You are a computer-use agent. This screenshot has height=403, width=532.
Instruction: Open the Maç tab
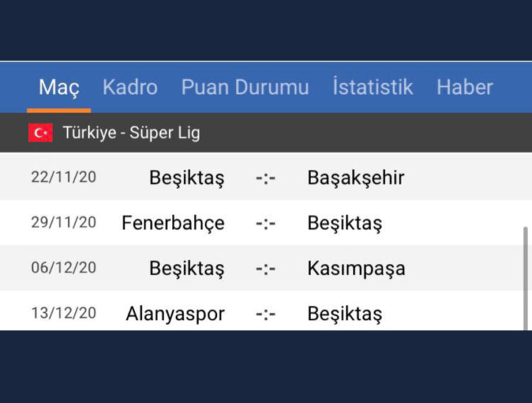click(59, 87)
